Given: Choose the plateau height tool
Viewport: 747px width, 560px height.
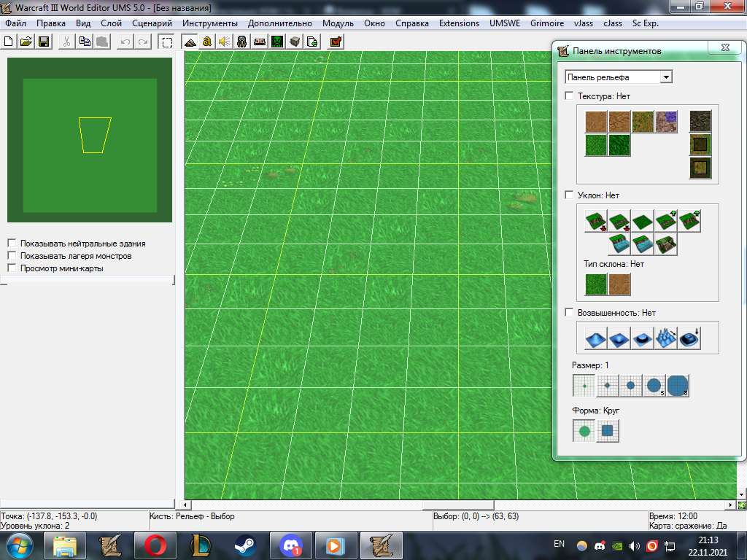Looking at the screenshot, I should coord(642,338).
